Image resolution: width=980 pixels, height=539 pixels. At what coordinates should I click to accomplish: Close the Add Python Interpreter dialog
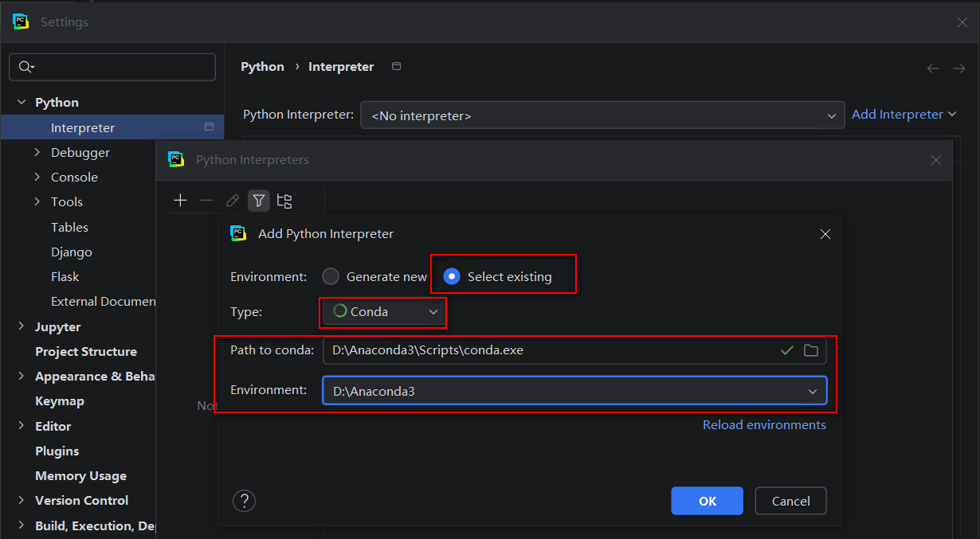click(x=825, y=234)
